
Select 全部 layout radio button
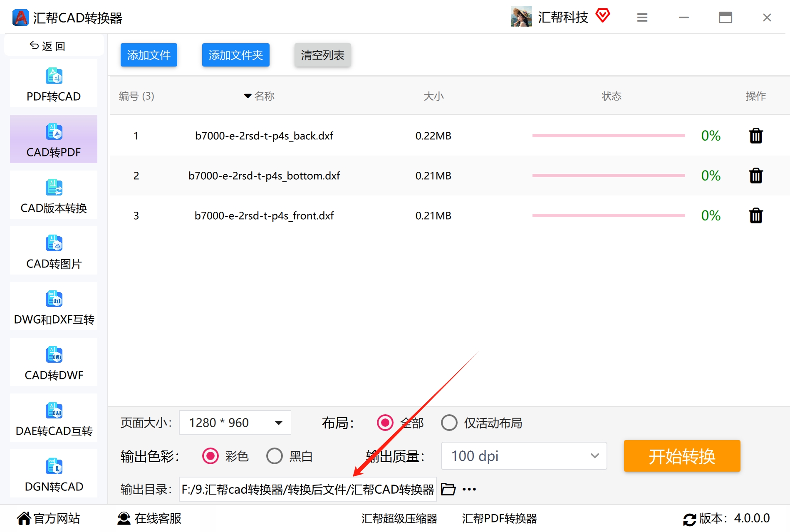[385, 423]
